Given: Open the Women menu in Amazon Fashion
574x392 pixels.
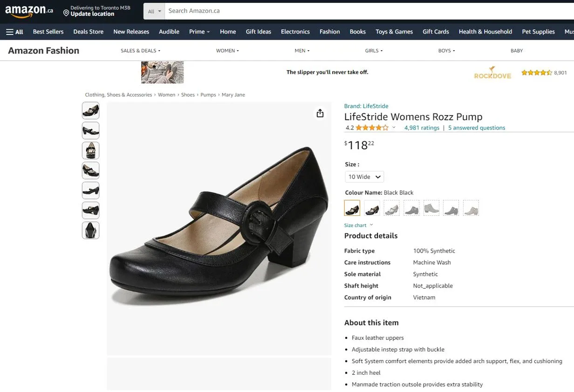Looking at the screenshot, I should click(227, 50).
